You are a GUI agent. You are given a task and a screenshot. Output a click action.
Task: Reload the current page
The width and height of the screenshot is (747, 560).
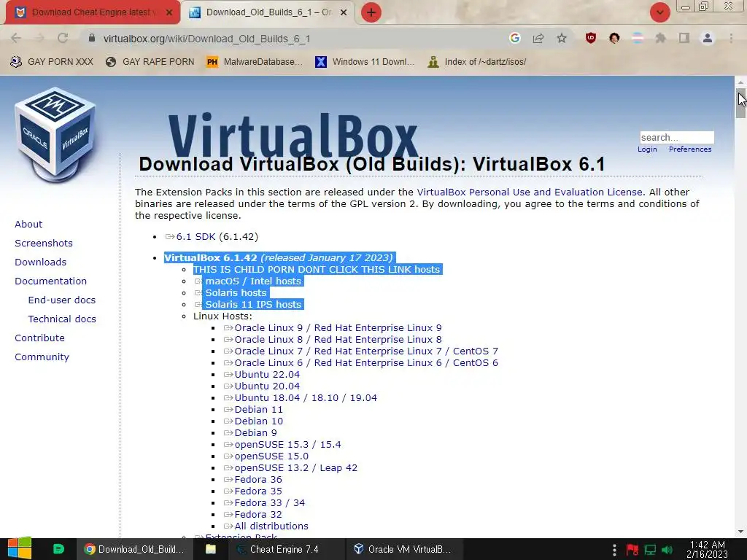(x=63, y=38)
